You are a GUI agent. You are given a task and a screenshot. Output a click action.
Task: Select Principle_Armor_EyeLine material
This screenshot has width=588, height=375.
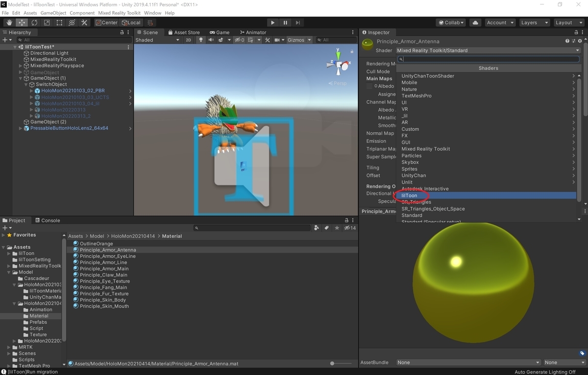click(x=108, y=256)
